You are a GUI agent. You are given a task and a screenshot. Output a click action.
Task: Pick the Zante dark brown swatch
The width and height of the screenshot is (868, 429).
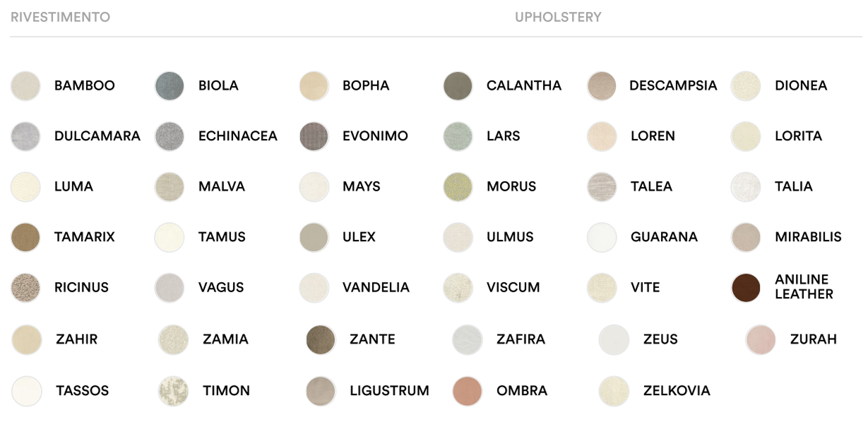click(x=321, y=340)
